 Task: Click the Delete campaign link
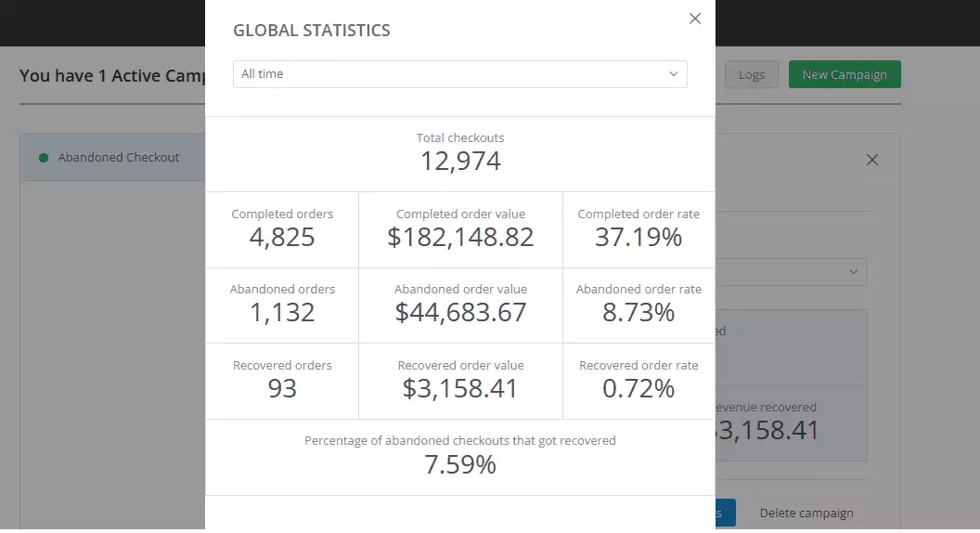[806, 513]
